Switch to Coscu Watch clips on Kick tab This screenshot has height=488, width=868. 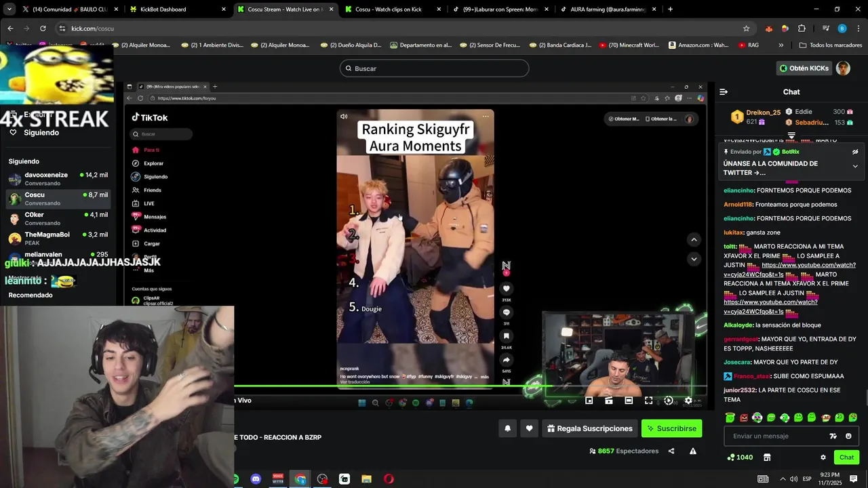(x=392, y=9)
